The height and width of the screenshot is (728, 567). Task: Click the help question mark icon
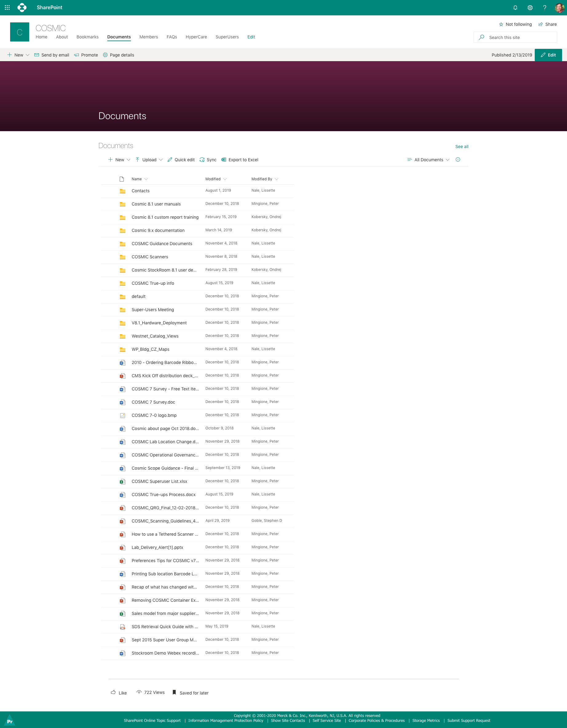[544, 8]
